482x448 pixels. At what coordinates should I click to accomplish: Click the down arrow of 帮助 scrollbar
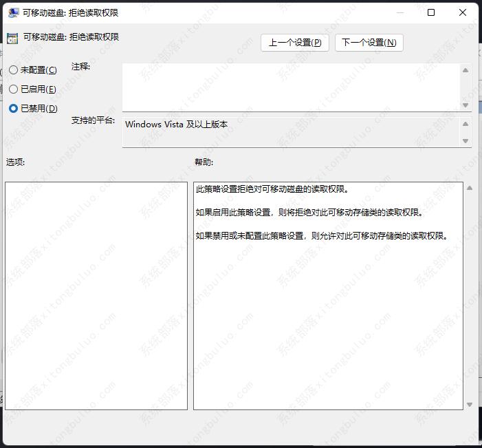470,405
